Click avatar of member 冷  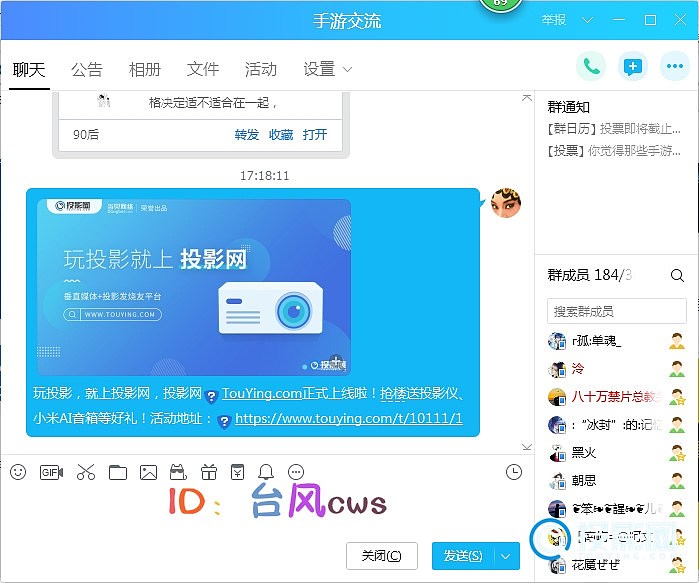click(557, 369)
